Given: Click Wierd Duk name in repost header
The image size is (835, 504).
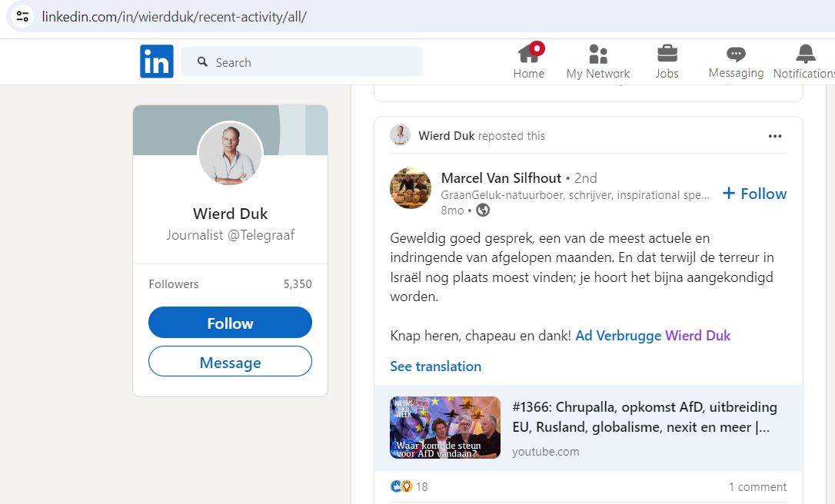Looking at the screenshot, I should pos(446,136).
